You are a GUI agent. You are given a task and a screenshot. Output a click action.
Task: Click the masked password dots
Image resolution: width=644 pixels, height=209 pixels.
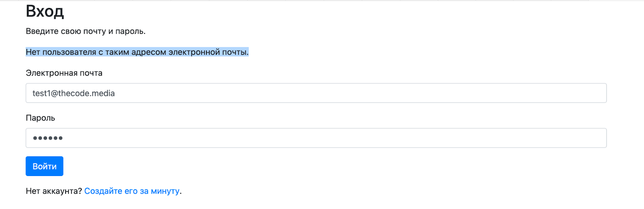click(x=47, y=138)
